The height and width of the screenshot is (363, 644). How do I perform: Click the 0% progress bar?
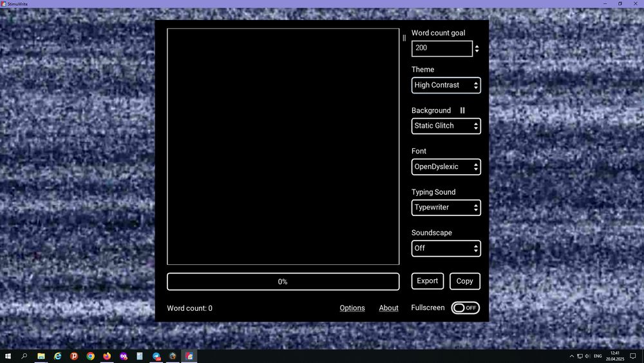[x=283, y=282]
